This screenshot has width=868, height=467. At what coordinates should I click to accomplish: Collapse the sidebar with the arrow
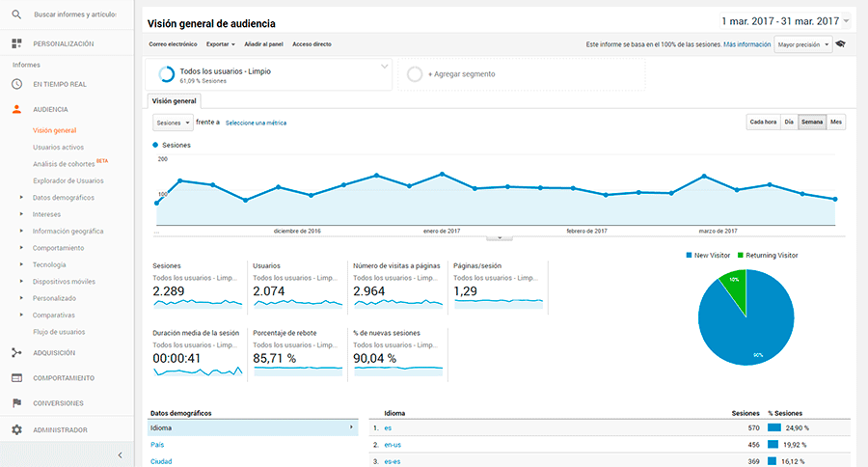tap(119, 454)
